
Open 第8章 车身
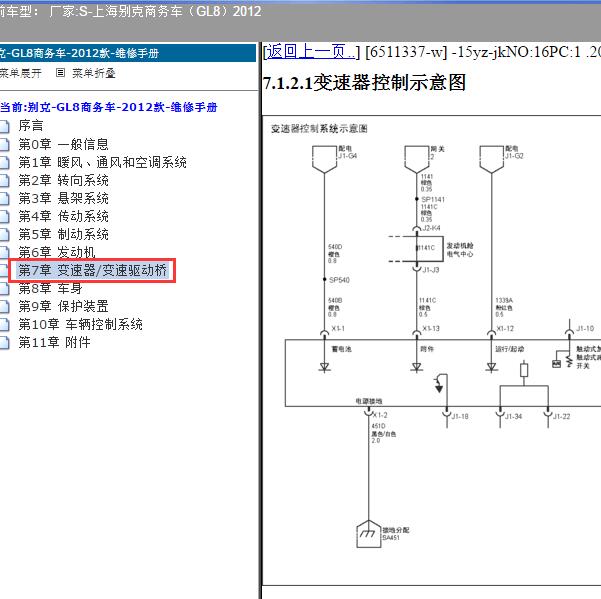[x=50, y=288]
